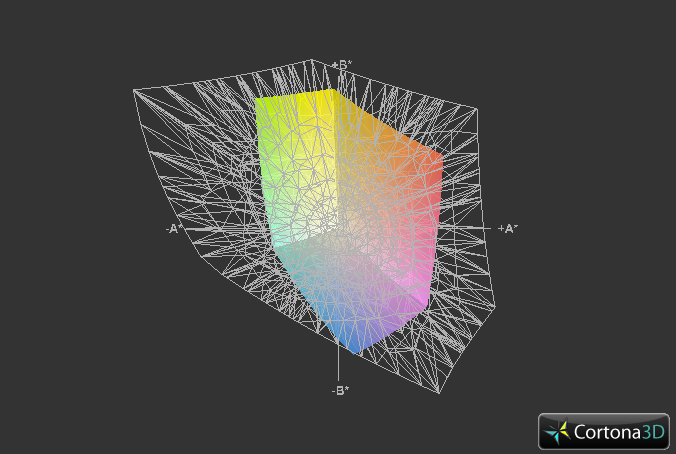
Task: Click the +A* axis label
Action: coord(507,228)
